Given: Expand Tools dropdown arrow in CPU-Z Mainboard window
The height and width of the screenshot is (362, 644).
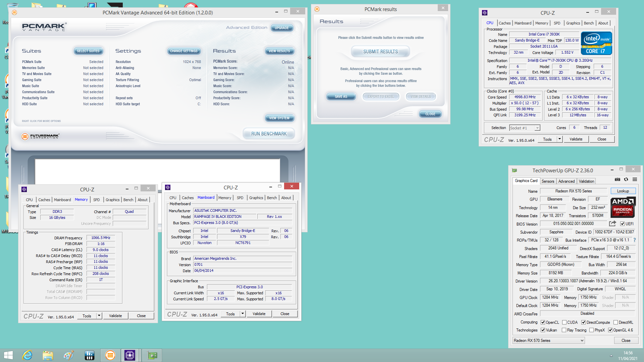Looking at the screenshot, I should [242, 314].
